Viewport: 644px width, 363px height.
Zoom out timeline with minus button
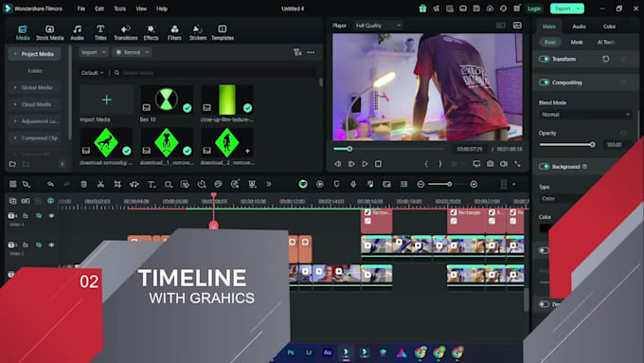pos(420,184)
